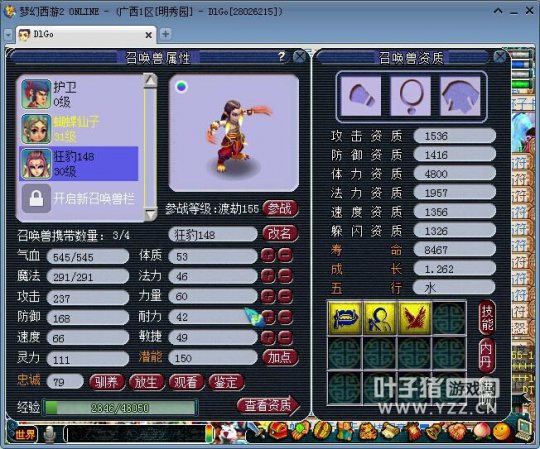The image size is (540, 449).
Task: Select 狂豹148 in the pet list
Action: 79,164
